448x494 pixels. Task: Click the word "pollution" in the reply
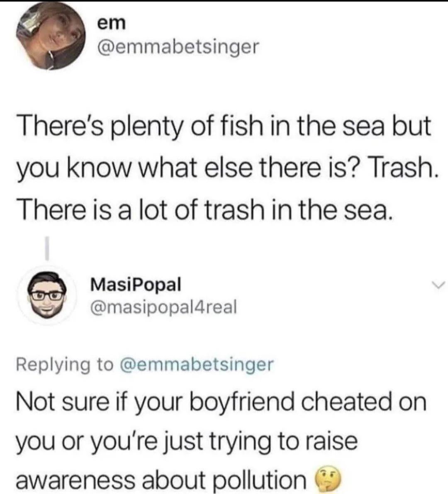[258, 480]
